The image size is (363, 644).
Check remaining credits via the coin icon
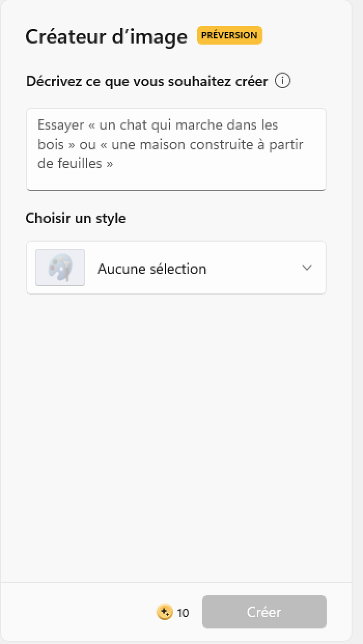click(x=164, y=612)
